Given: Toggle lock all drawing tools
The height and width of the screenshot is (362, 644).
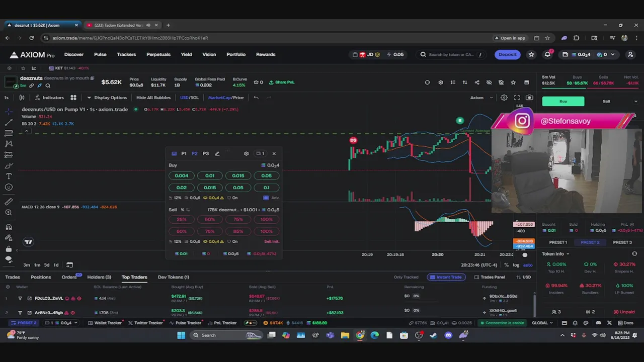Looking at the screenshot, I should (x=9, y=249).
